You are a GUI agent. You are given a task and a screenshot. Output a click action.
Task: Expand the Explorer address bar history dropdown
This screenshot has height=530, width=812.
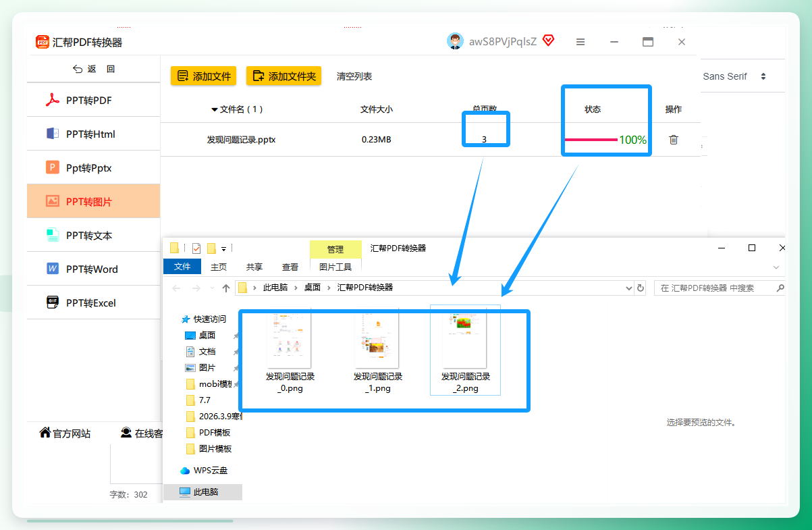click(630, 288)
